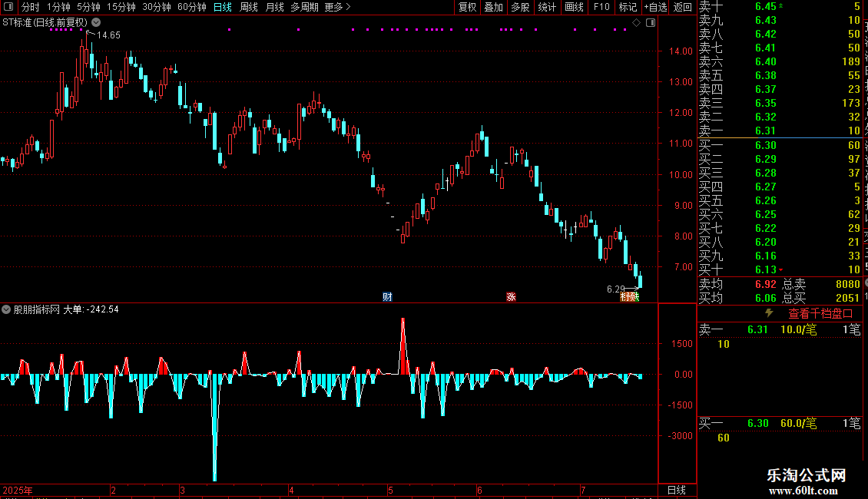Click the 卖三 price 6.35
Screen dimensions: 868x499
pos(766,103)
